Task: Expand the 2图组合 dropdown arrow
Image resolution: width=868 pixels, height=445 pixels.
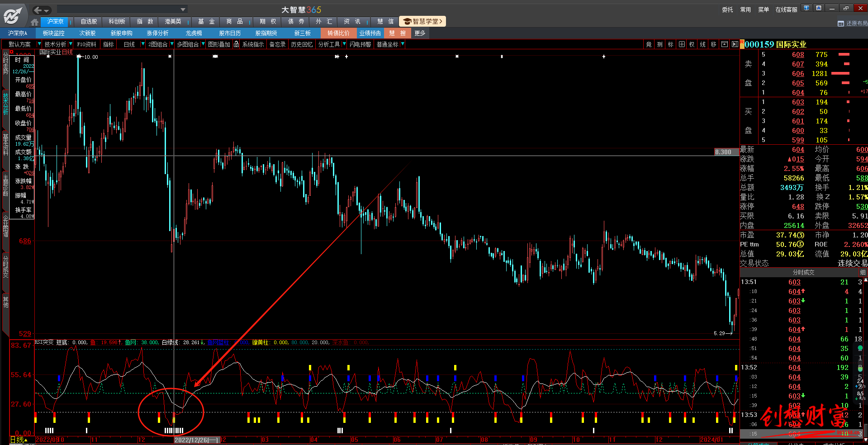Action: pyautogui.click(x=172, y=44)
